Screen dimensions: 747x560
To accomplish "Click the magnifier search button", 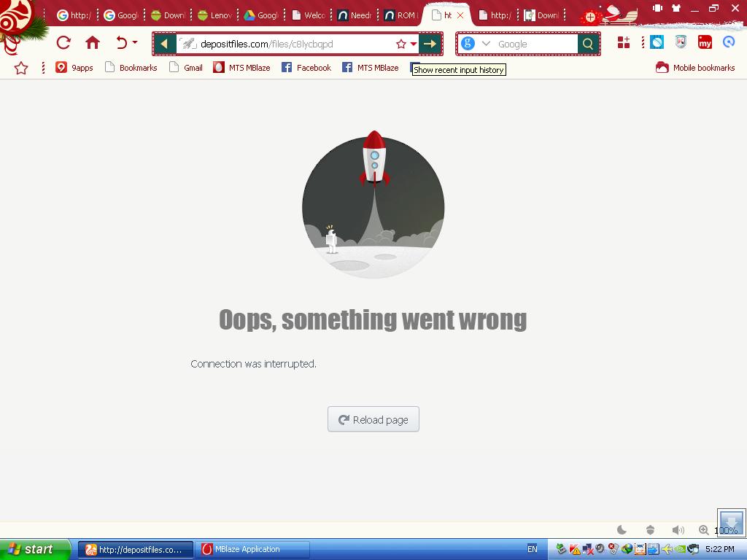I will [x=588, y=44].
